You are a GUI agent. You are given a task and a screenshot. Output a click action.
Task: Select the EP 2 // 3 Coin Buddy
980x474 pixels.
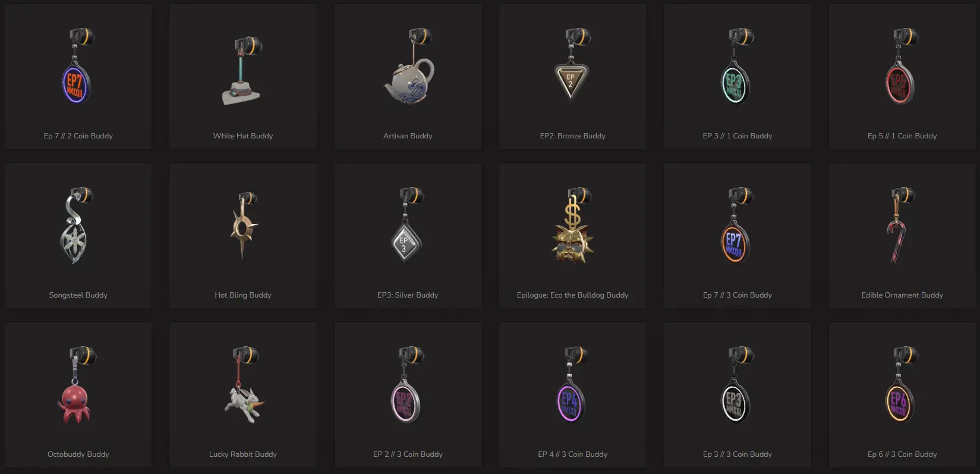[408, 394]
